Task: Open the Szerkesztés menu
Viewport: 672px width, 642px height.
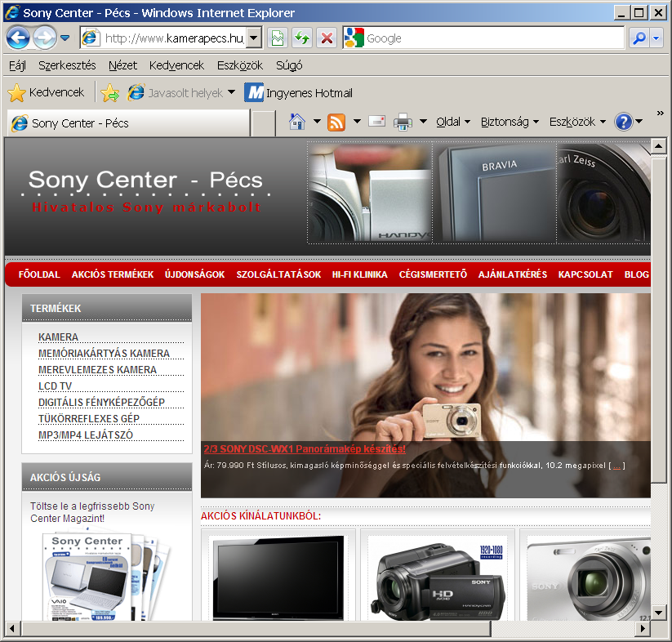Action: [67, 65]
